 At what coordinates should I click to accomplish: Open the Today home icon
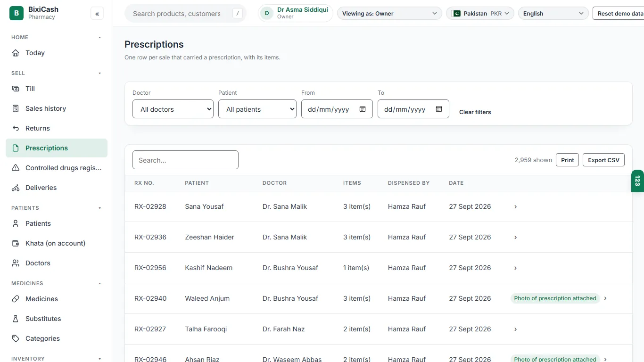pos(16,53)
